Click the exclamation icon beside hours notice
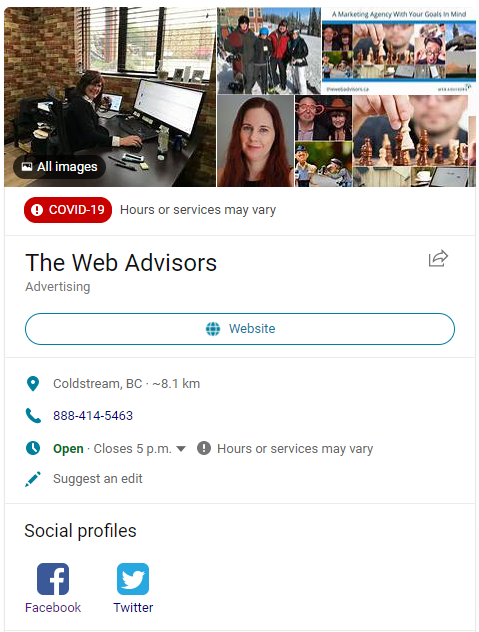The height and width of the screenshot is (632, 479). 204,448
